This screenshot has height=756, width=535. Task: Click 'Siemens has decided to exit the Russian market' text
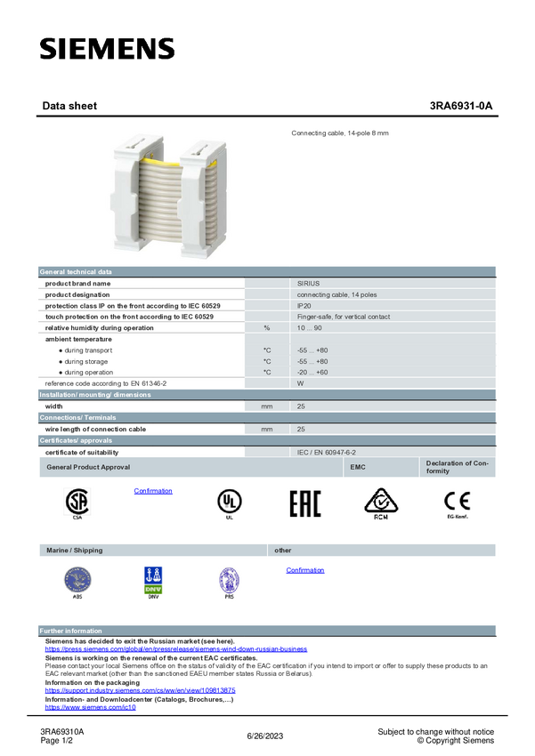pos(140,641)
